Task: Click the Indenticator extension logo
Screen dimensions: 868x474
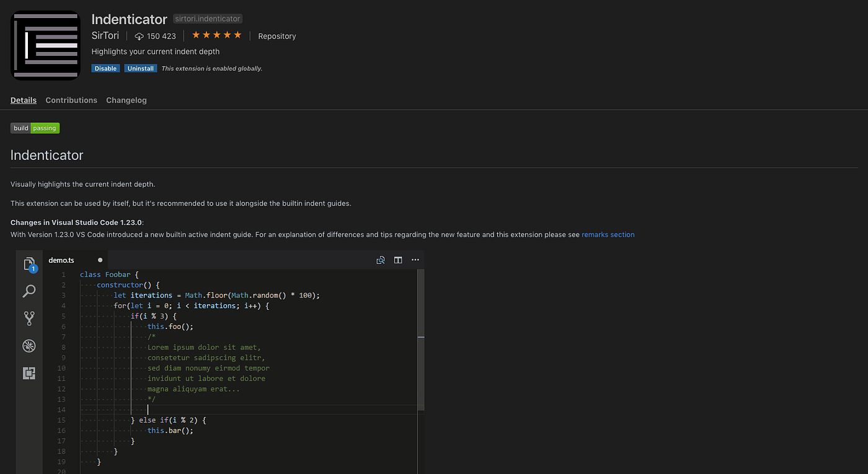Action: click(x=45, y=45)
